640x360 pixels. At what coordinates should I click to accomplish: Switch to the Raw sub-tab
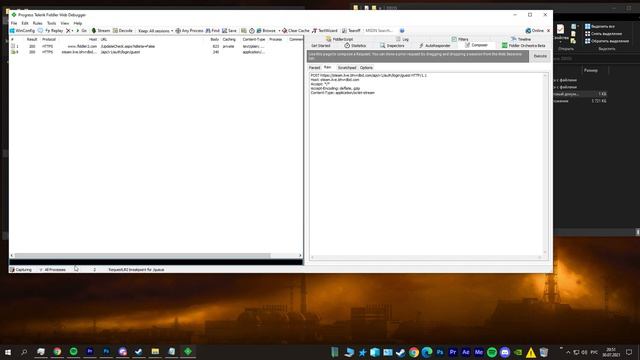328,67
